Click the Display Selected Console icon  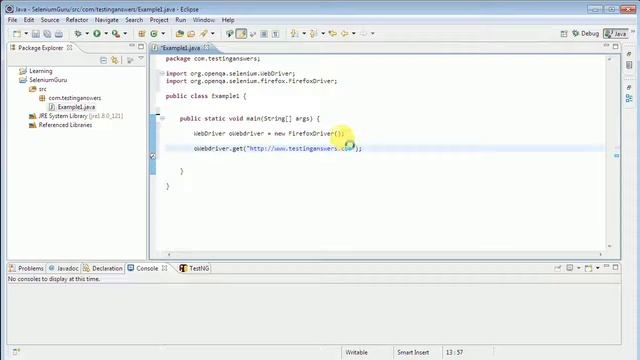tap(569, 268)
